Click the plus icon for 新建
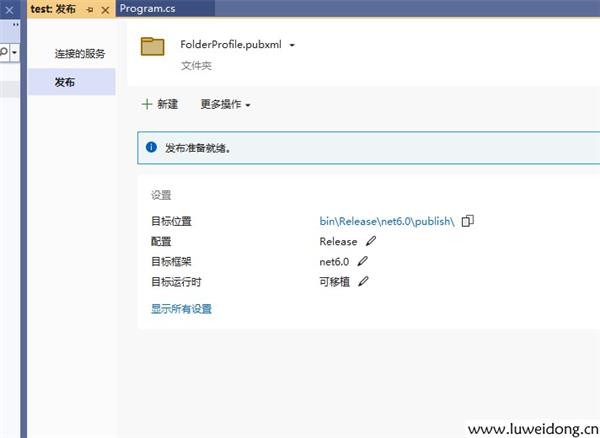 pyautogui.click(x=147, y=104)
